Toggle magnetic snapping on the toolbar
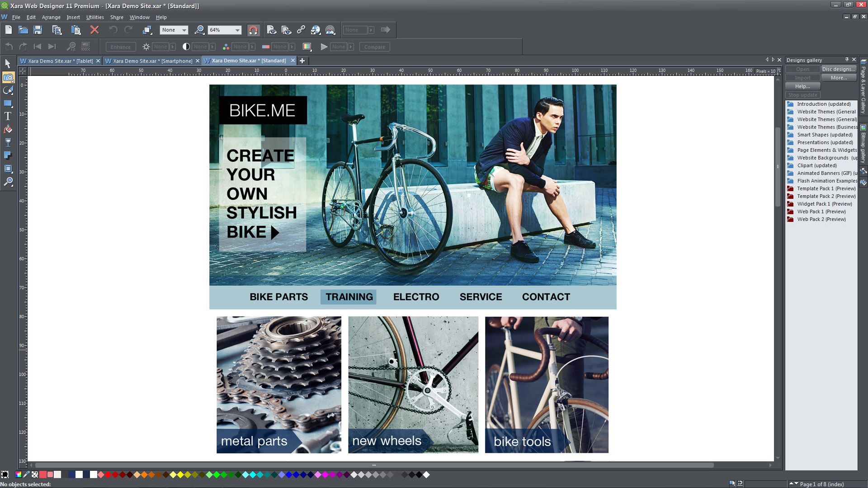The image size is (868, 488). click(x=254, y=30)
